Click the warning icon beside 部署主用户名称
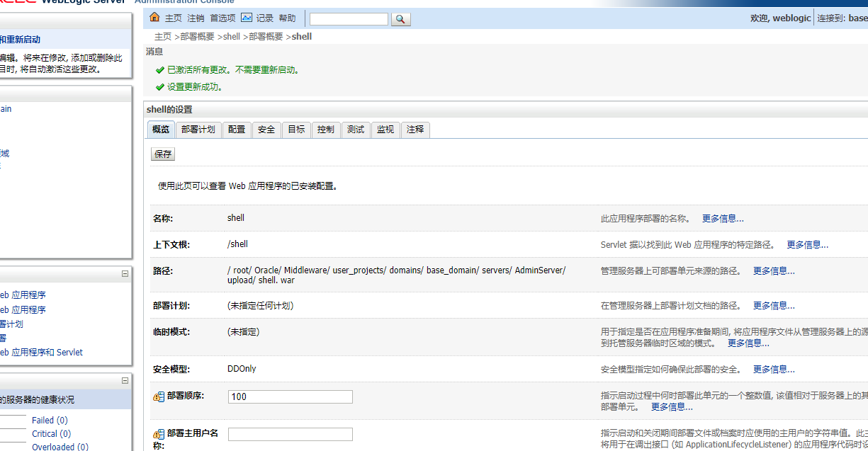The width and height of the screenshot is (868, 451). tap(159, 434)
